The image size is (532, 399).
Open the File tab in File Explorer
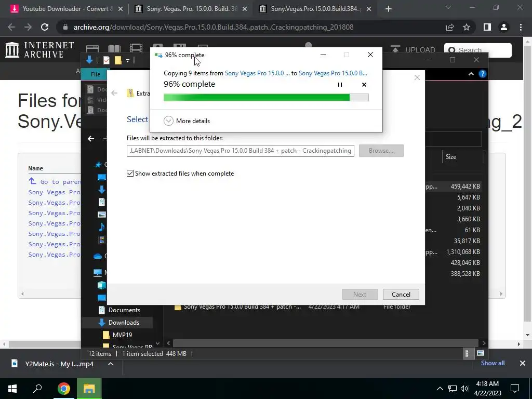click(x=96, y=74)
